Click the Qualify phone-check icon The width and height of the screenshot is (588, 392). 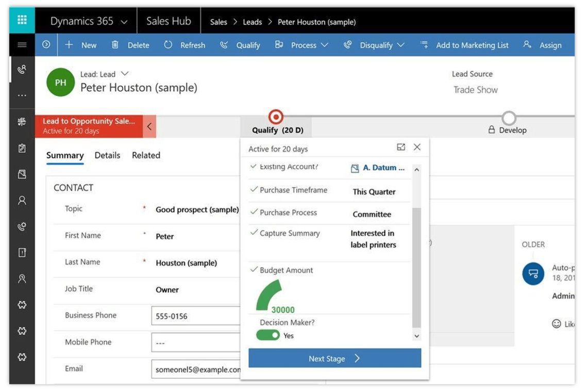224,45
